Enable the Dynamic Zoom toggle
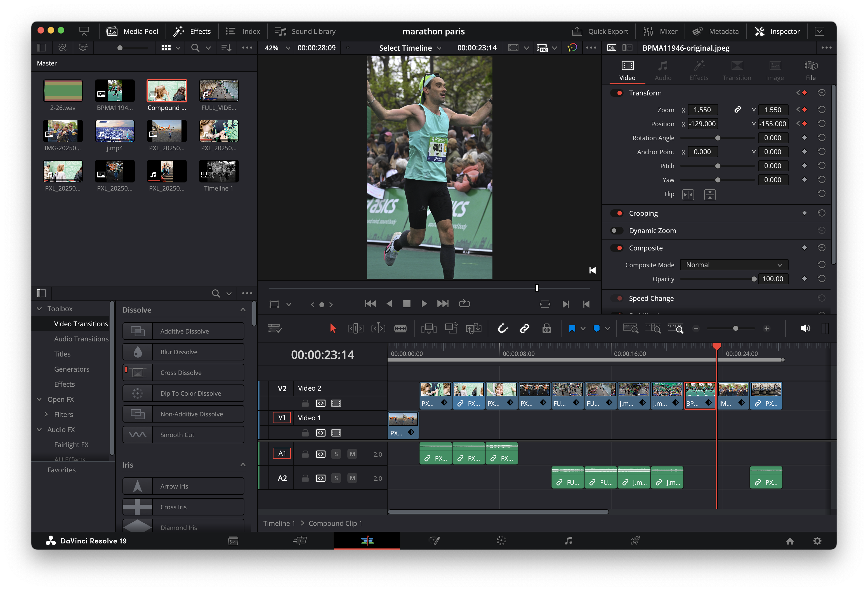The width and height of the screenshot is (868, 591). (x=617, y=231)
